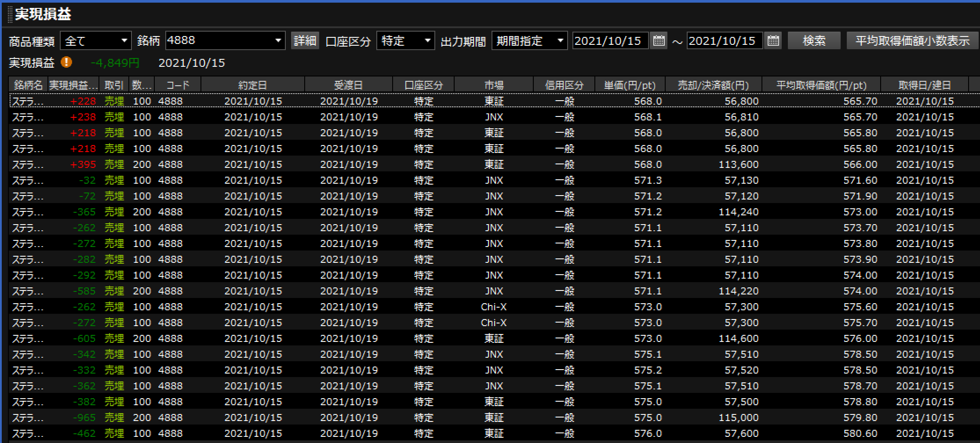Sort by the 市場 column header

coord(493,85)
